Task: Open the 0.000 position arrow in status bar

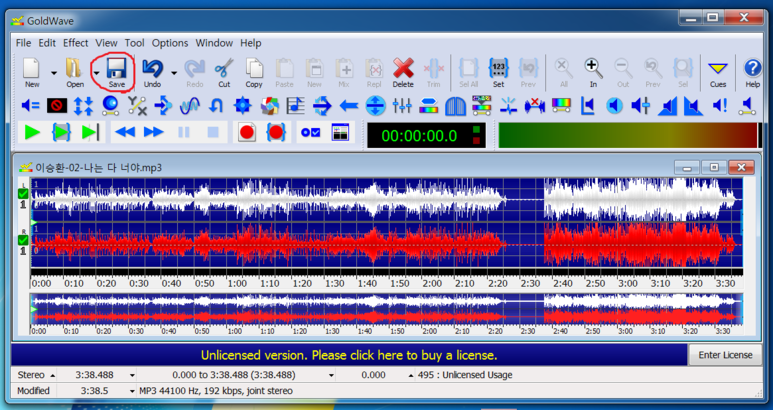Action: 411,376
